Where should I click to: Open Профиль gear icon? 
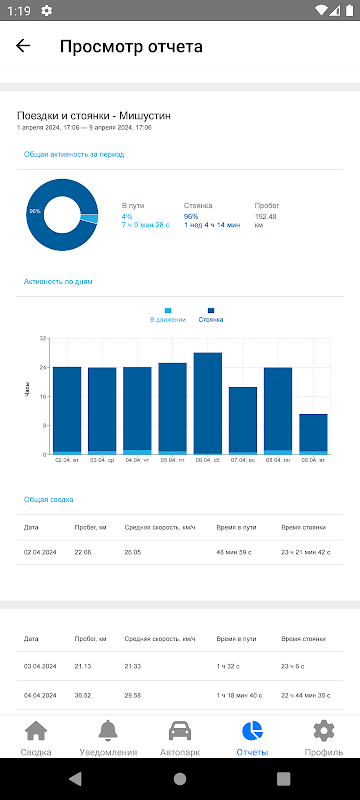tap(324, 732)
